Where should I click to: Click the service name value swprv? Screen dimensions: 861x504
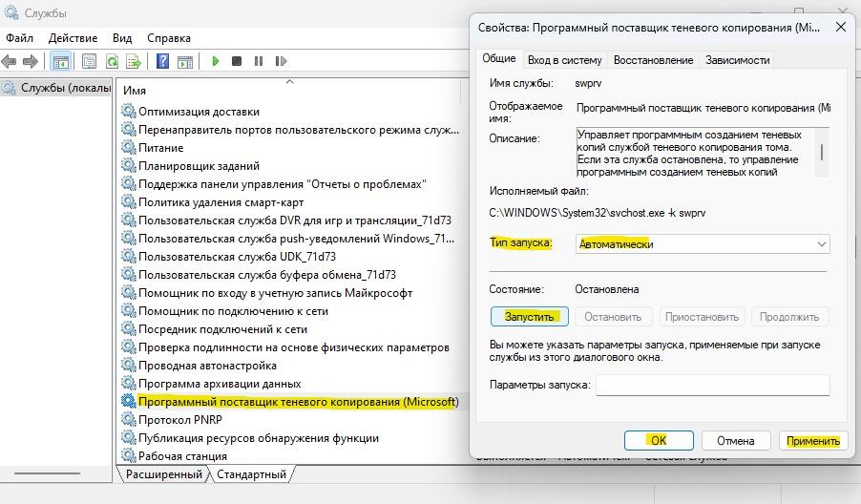point(588,83)
